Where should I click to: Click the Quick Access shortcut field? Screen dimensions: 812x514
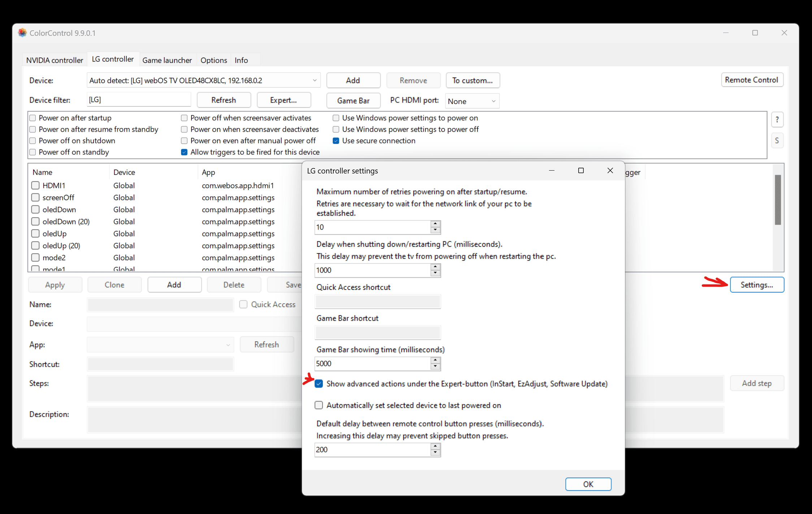pos(377,302)
